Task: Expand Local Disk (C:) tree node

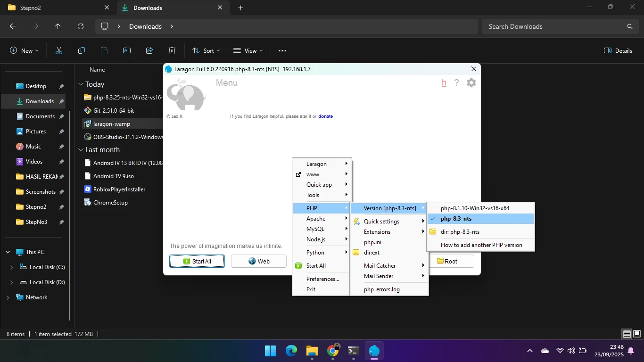Action: coord(12,267)
